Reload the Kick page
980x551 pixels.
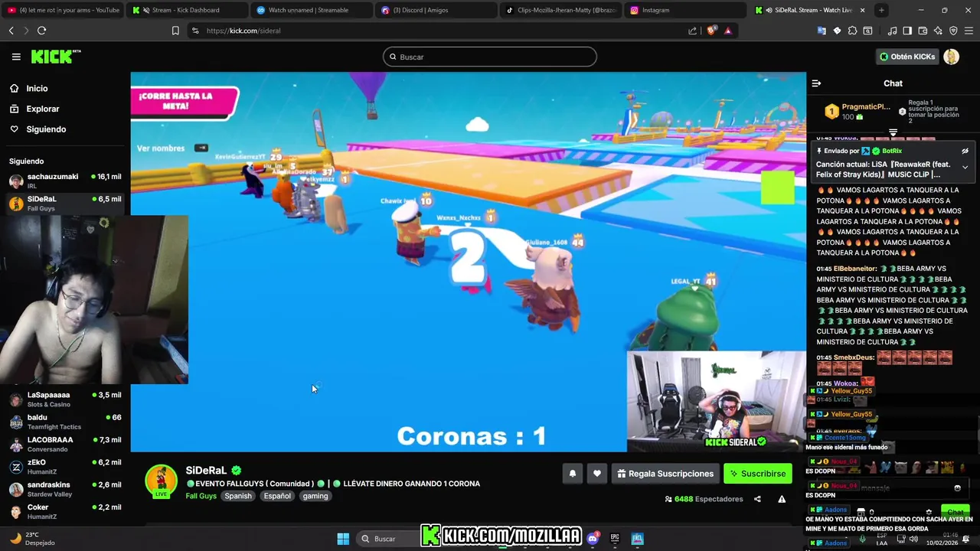pyautogui.click(x=41, y=31)
